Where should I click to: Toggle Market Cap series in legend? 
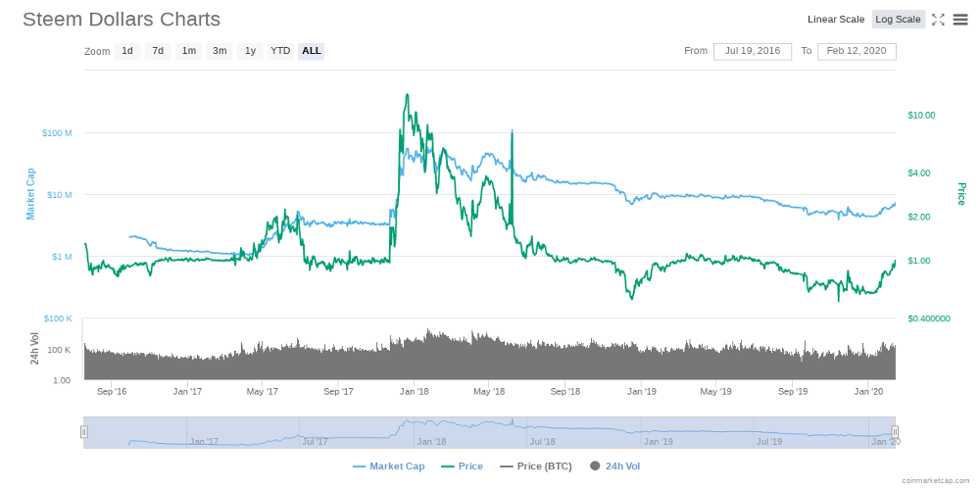(x=389, y=466)
